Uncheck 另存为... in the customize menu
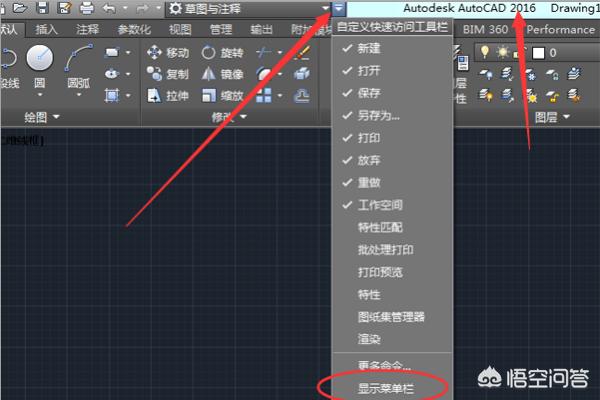600x400 pixels. [x=392, y=115]
